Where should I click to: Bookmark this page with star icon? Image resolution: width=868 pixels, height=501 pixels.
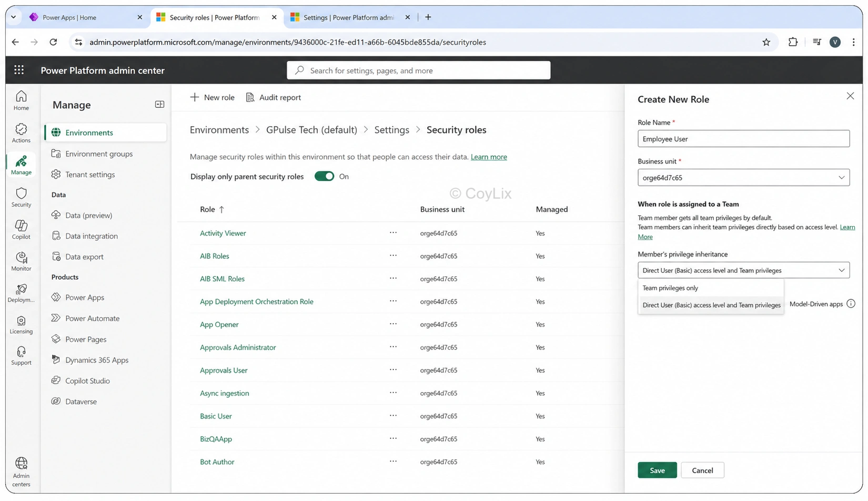click(x=766, y=42)
